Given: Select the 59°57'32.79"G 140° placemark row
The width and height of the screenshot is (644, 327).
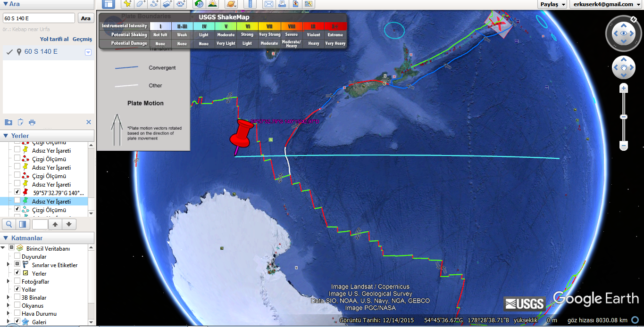Looking at the screenshot, I should click(59, 193).
